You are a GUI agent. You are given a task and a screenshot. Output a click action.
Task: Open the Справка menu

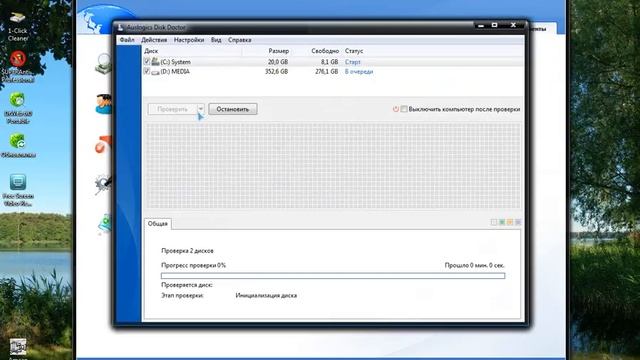pos(240,40)
